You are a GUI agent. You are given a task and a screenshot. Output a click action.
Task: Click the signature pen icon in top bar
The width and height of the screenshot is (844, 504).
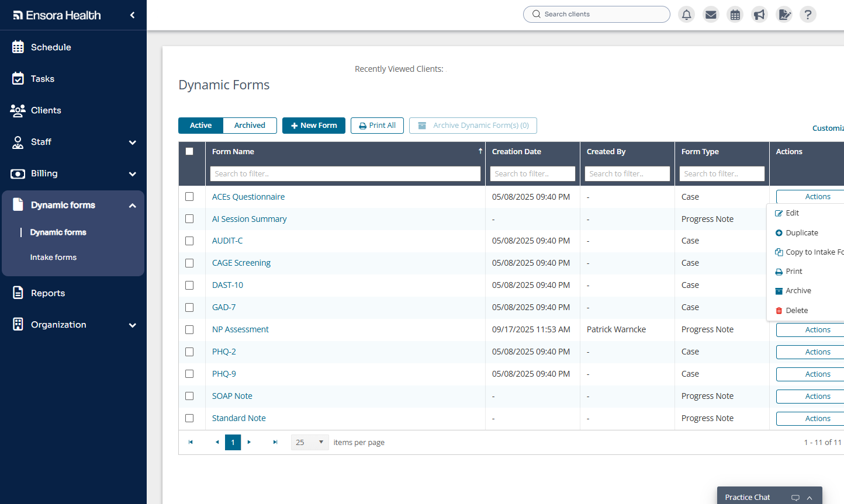[x=784, y=15]
